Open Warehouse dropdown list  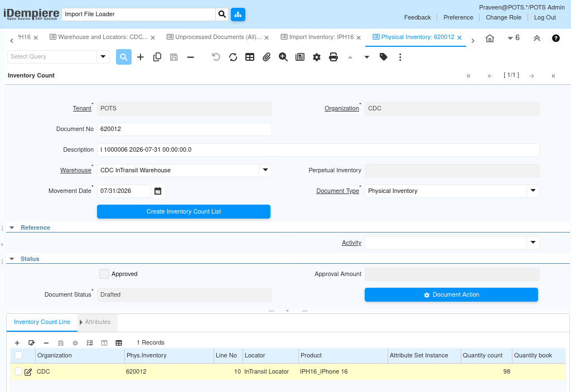265,170
